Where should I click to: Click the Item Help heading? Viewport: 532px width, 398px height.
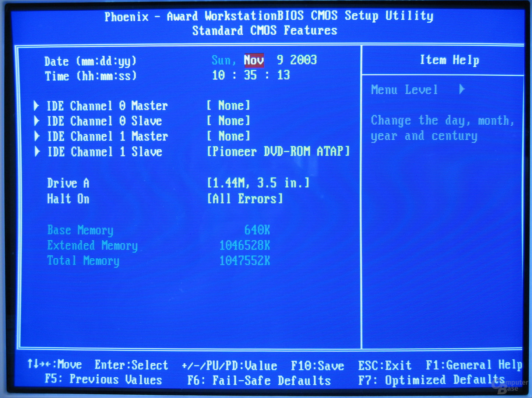(450, 60)
